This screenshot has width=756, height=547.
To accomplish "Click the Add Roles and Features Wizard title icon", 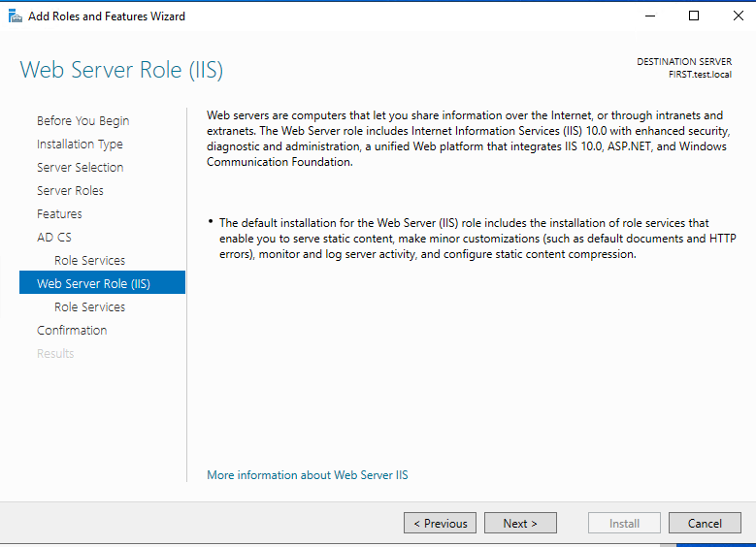I will point(15,16).
